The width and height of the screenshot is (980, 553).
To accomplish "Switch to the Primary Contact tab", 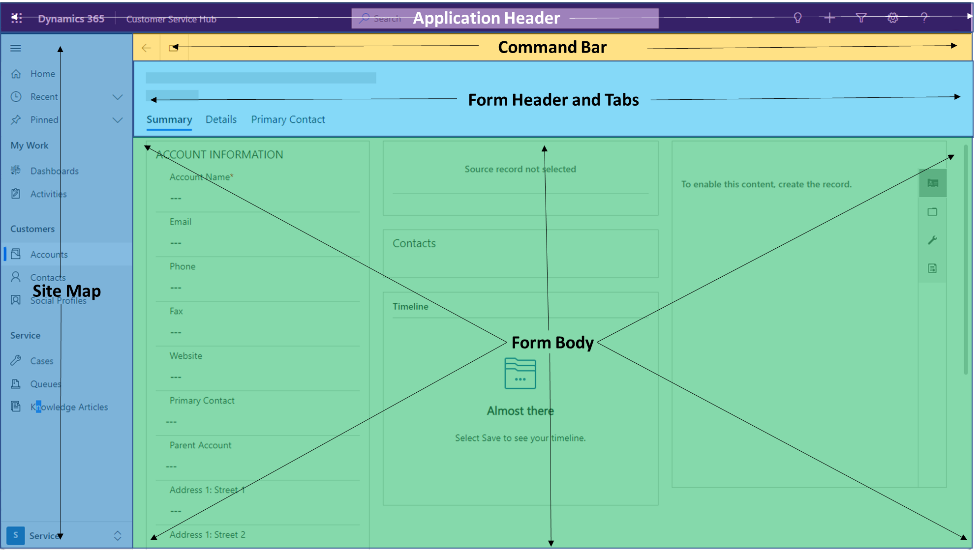I will (288, 119).
